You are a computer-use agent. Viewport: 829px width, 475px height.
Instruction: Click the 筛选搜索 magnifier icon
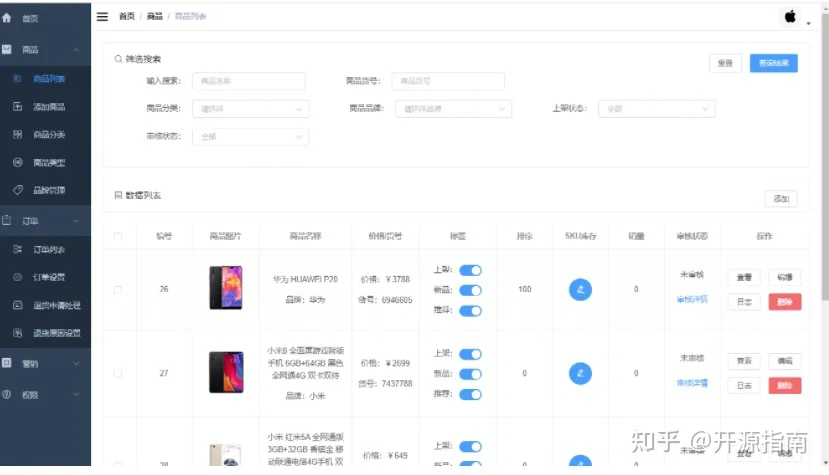coord(118,59)
